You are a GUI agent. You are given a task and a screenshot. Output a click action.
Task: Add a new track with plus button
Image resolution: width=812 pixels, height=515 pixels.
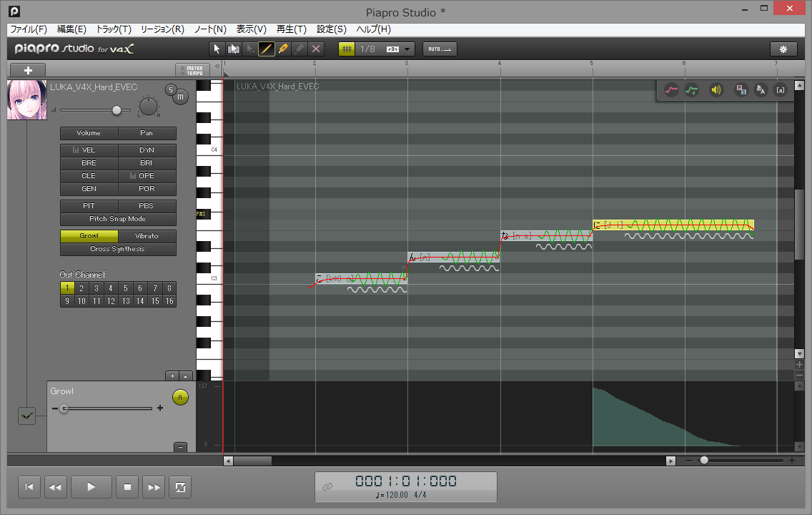click(x=28, y=70)
